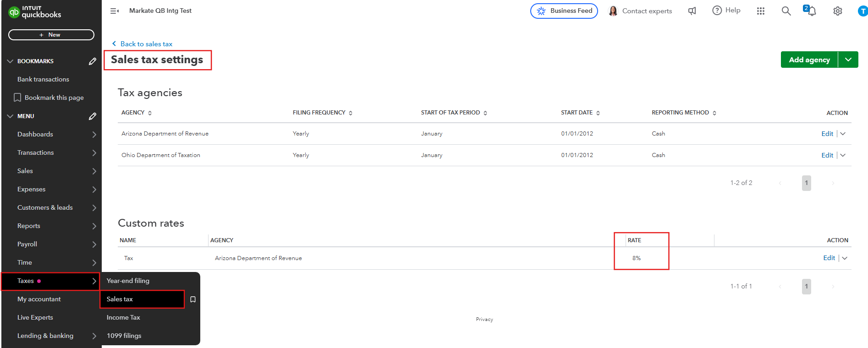
Task: Edit the Ohio Department of Taxation agency
Action: pyautogui.click(x=827, y=155)
